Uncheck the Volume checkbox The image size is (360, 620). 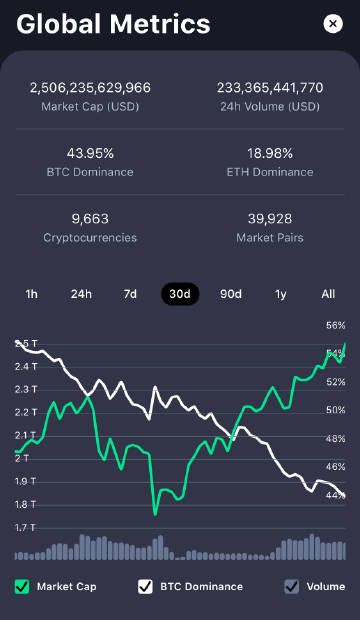point(292,586)
